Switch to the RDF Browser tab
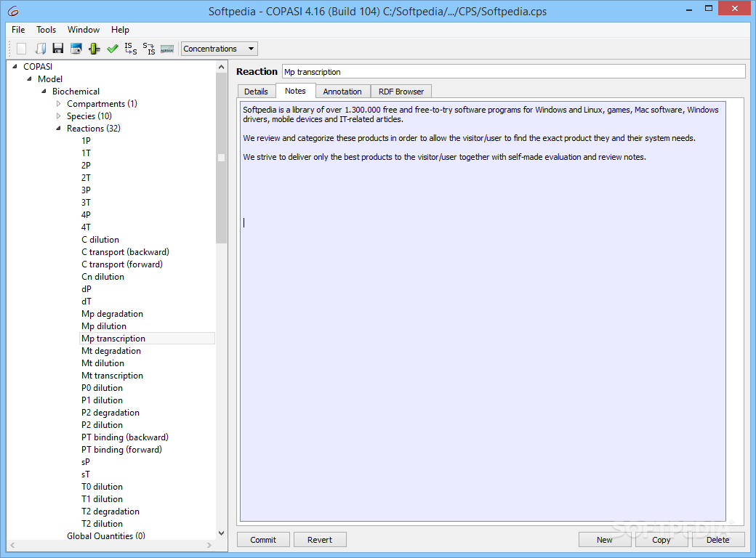Image resolution: width=756 pixels, height=558 pixels. (401, 91)
